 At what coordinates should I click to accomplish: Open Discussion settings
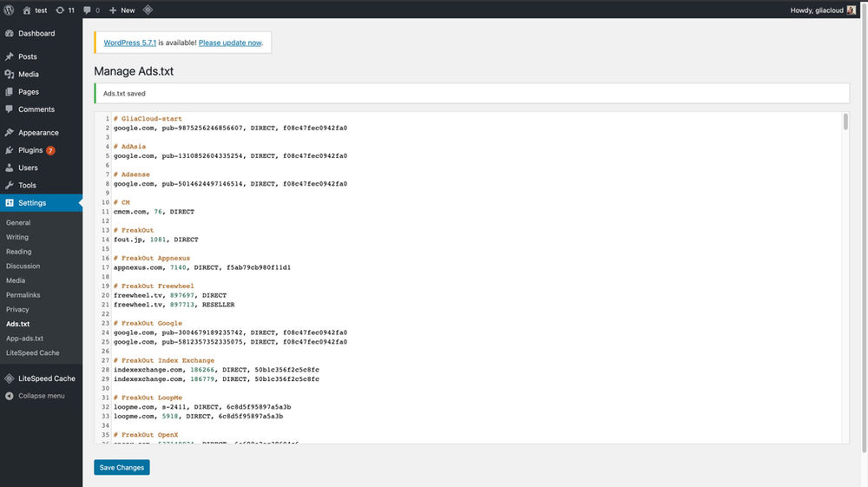[23, 267]
